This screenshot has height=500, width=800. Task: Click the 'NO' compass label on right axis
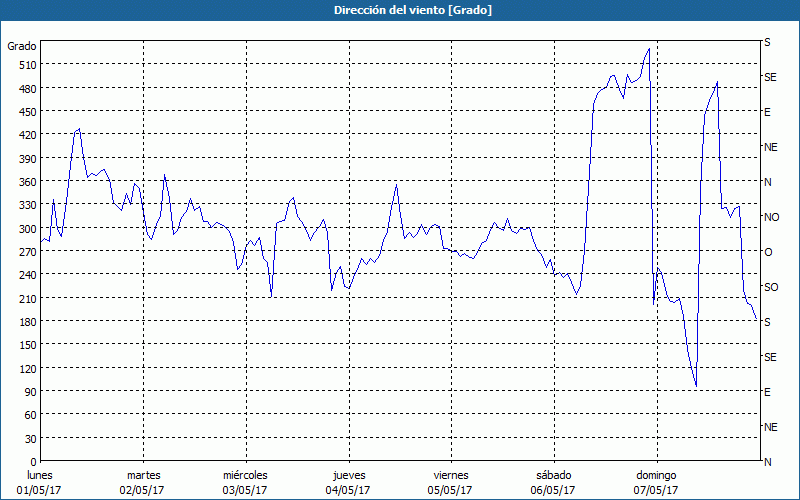771,217
